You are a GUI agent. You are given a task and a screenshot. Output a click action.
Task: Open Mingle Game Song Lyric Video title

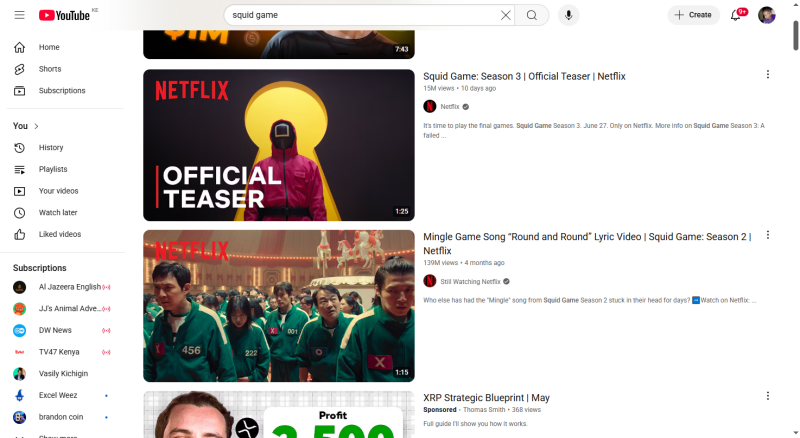[587, 244]
